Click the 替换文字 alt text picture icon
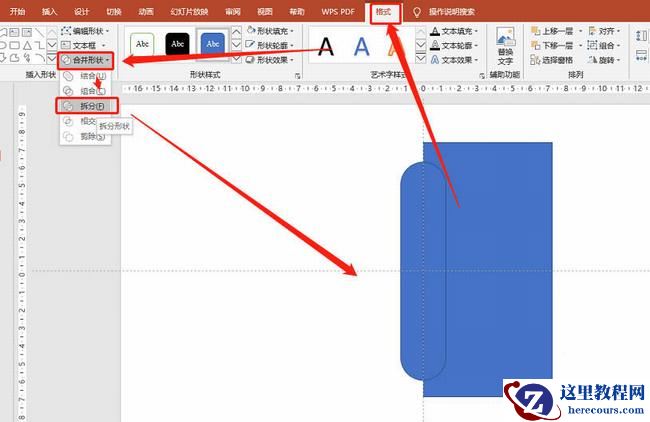 pos(505,37)
